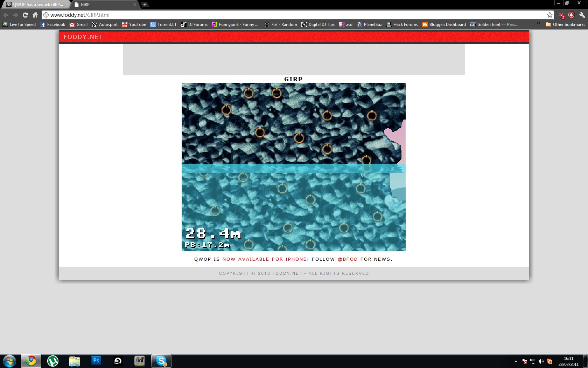Open the PlanetSuz bookmark
This screenshot has width=588, height=368.
tap(369, 25)
